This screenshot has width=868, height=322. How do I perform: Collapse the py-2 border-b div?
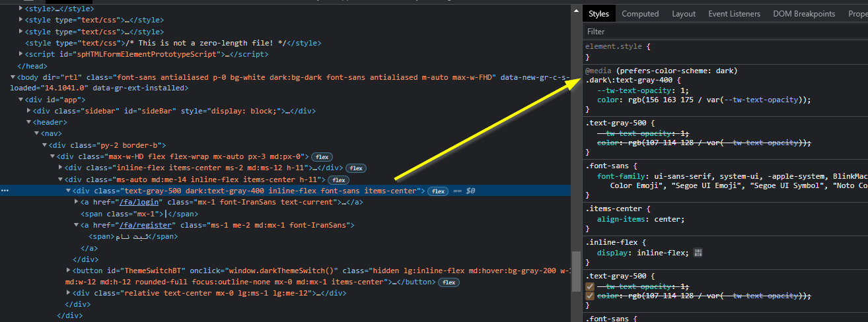[x=44, y=145]
